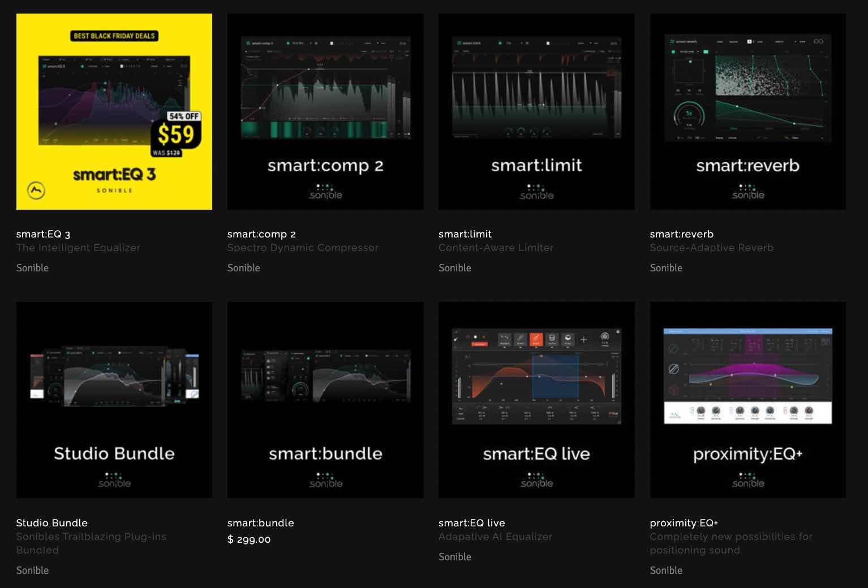Click the round logo on smart:EQ 3 image
The image size is (868, 588).
coord(36,191)
